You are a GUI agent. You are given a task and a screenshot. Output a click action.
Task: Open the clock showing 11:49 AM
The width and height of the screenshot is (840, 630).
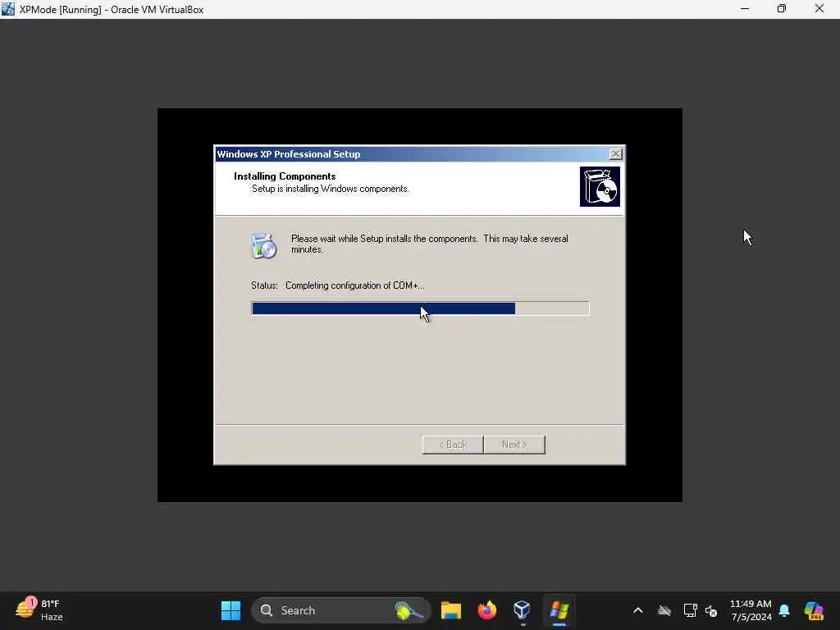pyautogui.click(x=751, y=610)
